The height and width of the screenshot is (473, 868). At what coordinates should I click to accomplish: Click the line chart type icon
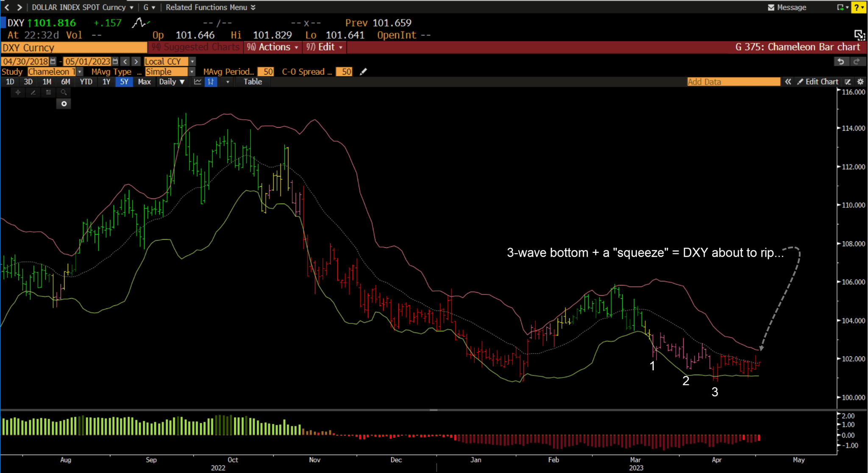[x=198, y=82]
